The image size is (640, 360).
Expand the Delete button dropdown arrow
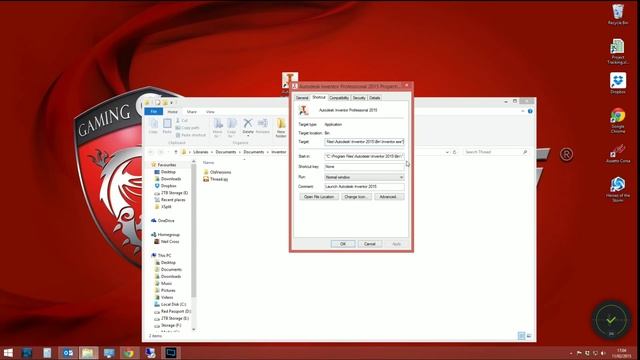point(248,136)
